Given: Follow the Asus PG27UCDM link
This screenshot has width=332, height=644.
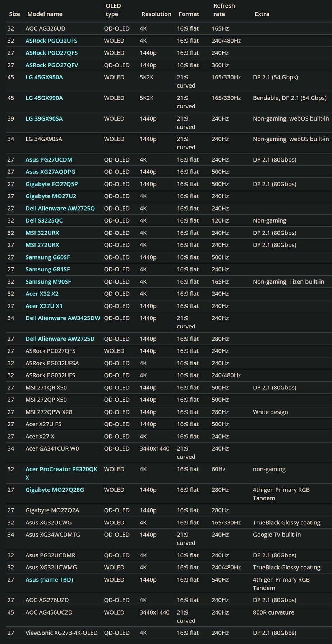Looking at the screenshot, I should (49, 160).
